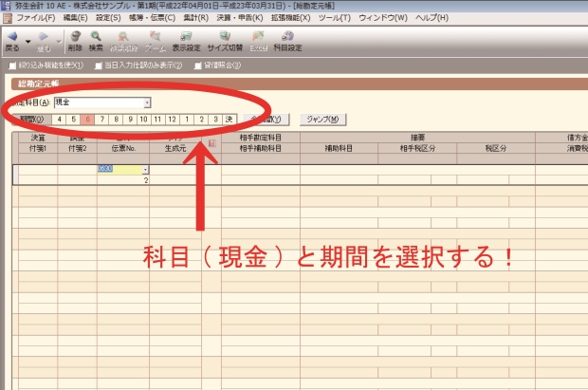Screen dimensions: 588x390
Task: Open the 帳簿・伝票(C) menu
Action: coord(152,18)
